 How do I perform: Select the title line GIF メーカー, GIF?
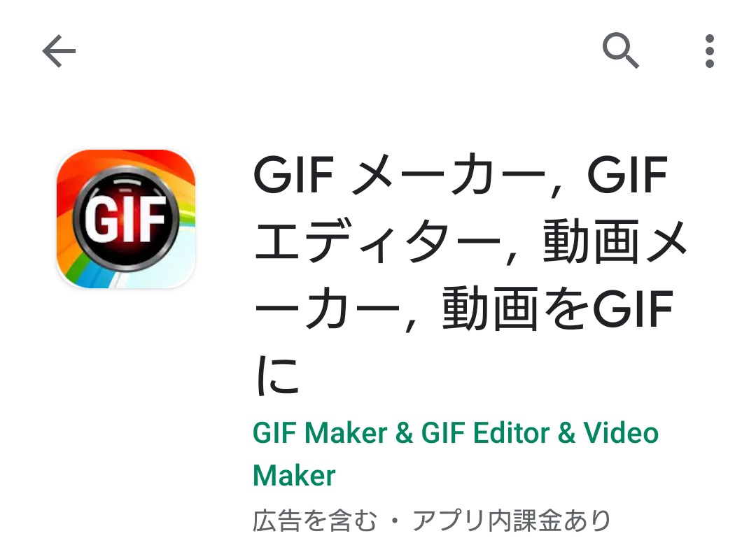pos(461,174)
